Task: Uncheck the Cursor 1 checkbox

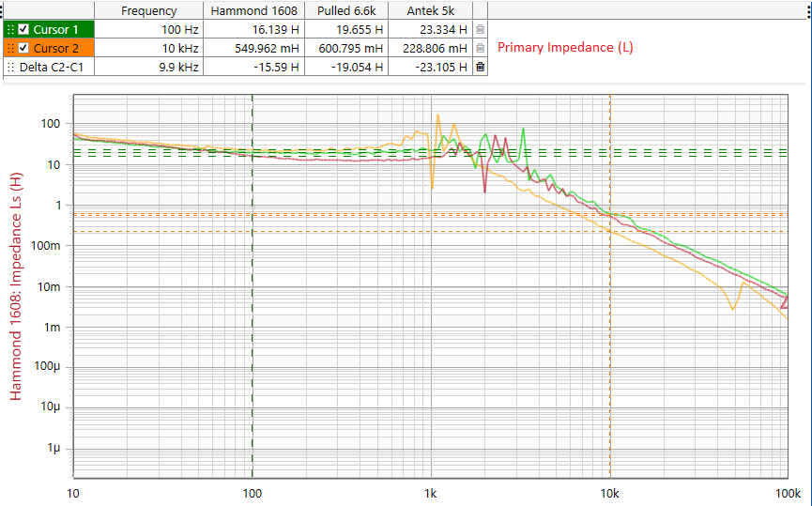Action: click(23, 29)
